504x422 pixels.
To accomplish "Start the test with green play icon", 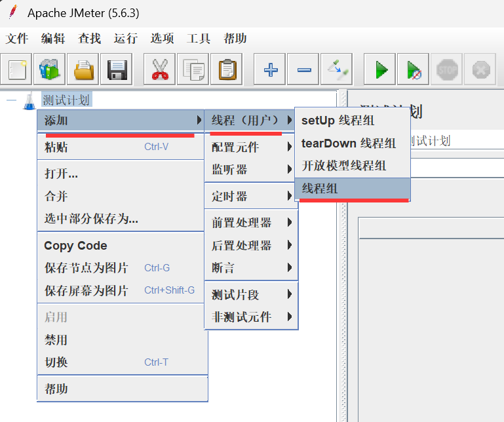I will [380, 69].
